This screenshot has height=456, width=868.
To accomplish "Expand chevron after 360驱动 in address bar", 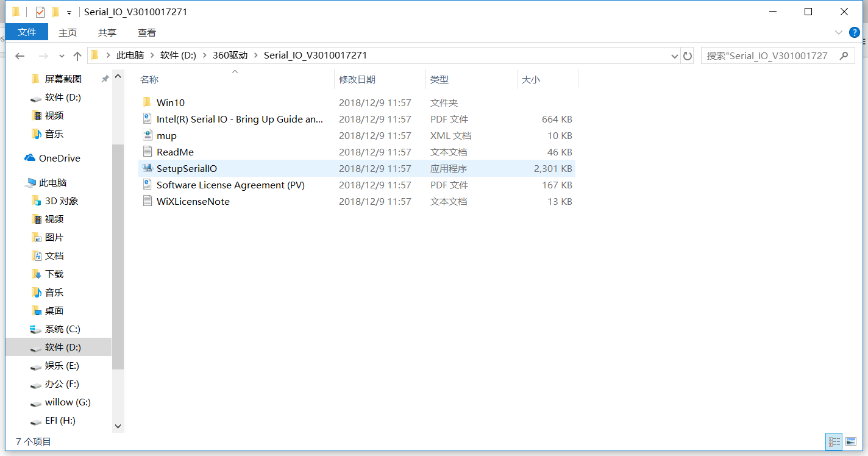I will [x=256, y=55].
